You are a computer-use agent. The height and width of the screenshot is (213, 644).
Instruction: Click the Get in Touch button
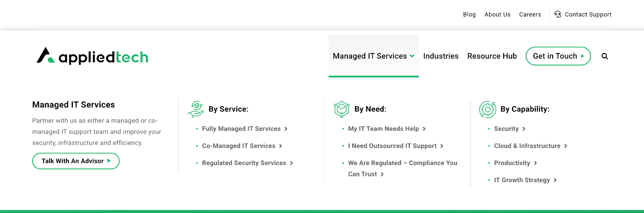click(558, 56)
